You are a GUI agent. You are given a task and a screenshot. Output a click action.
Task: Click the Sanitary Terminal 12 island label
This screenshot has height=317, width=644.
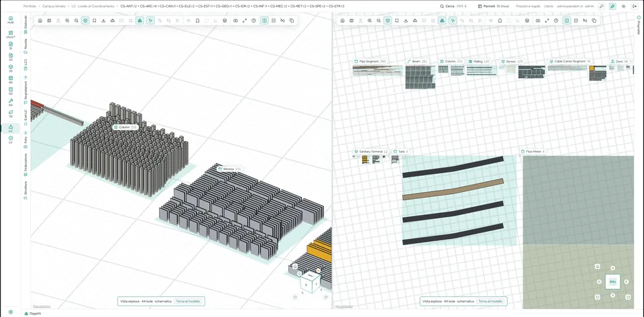point(371,152)
